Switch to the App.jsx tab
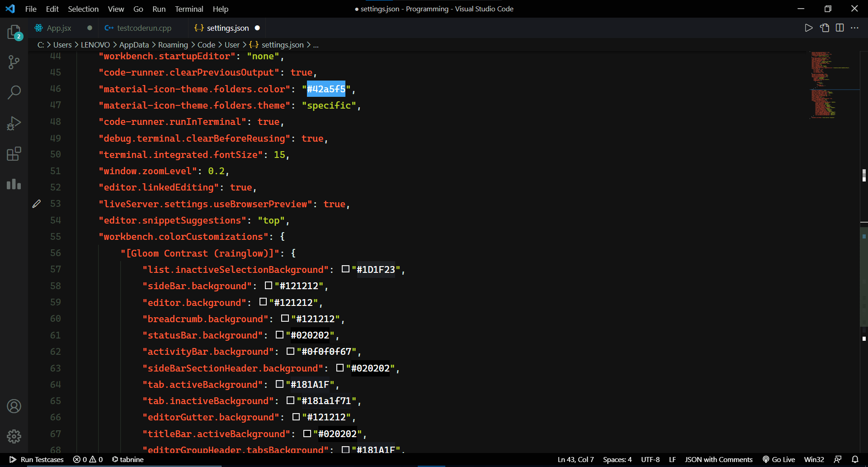868x467 pixels. coord(59,28)
